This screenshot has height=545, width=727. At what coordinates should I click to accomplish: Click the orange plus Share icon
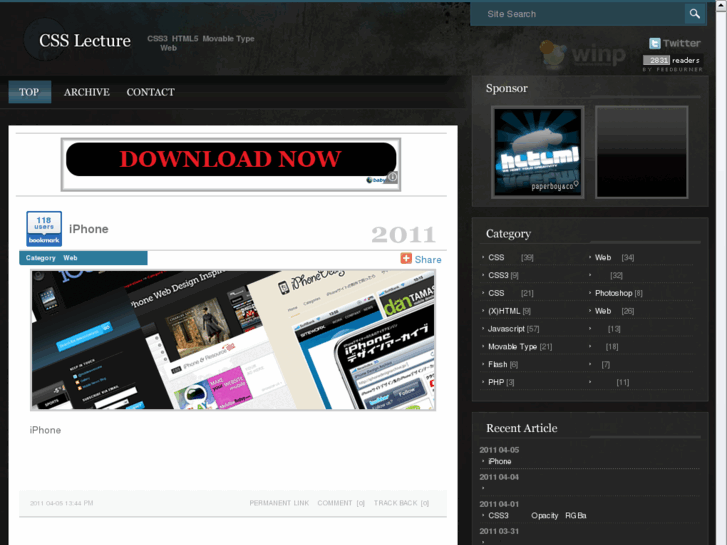click(x=406, y=259)
